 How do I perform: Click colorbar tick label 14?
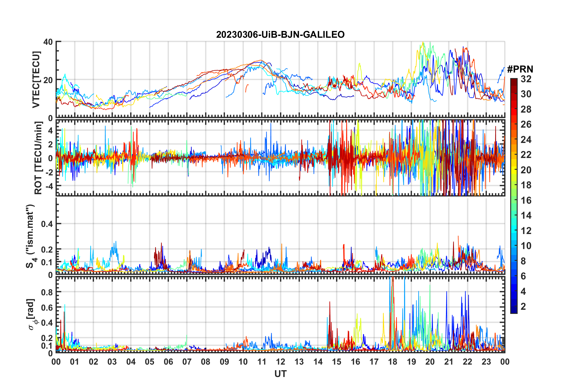click(x=526, y=215)
